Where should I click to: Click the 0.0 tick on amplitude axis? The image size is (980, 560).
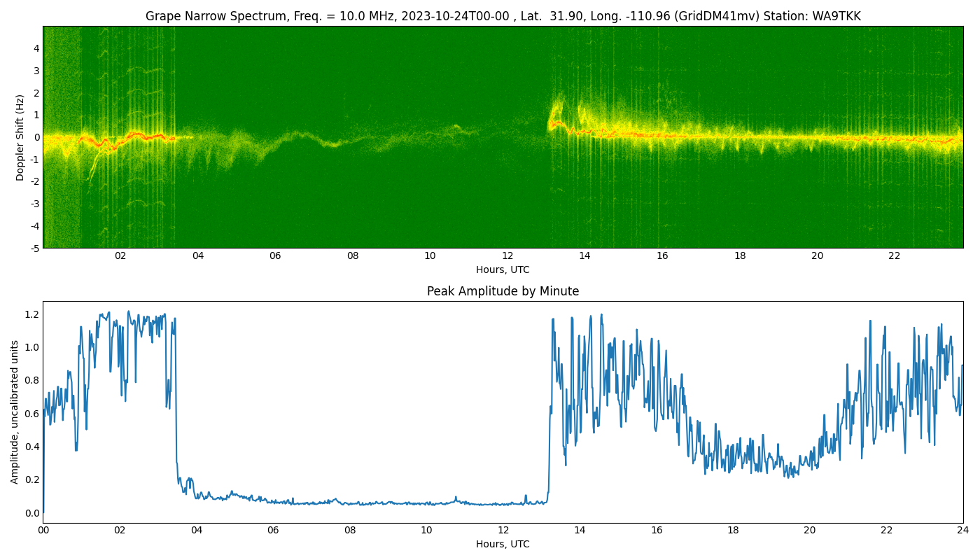(x=32, y=513)
